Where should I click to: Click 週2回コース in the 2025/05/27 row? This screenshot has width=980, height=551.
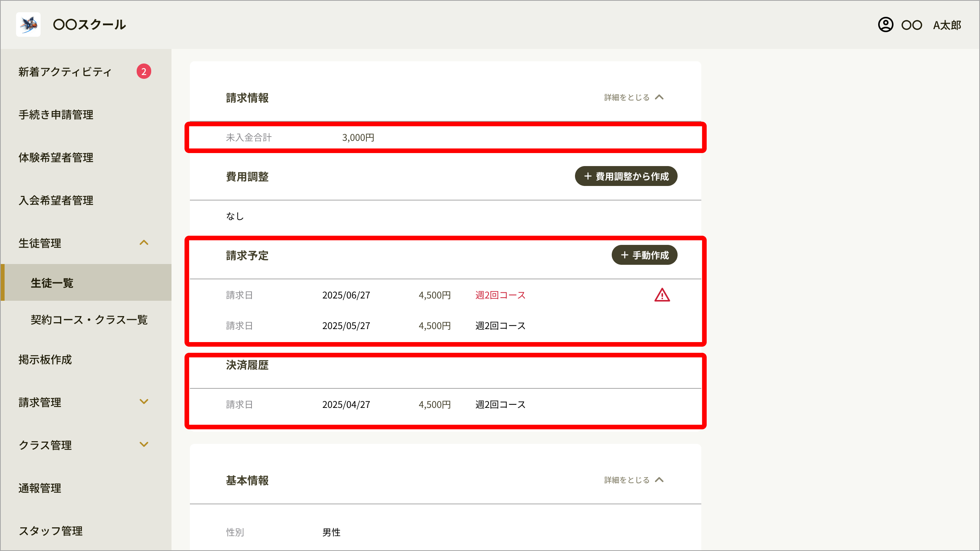(x=500, y=326)
